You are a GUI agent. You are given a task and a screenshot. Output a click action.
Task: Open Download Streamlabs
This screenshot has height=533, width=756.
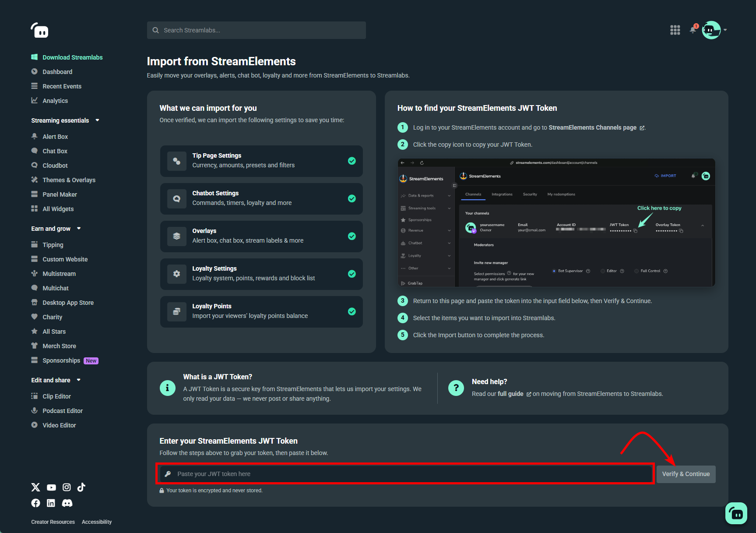[67, 57]
